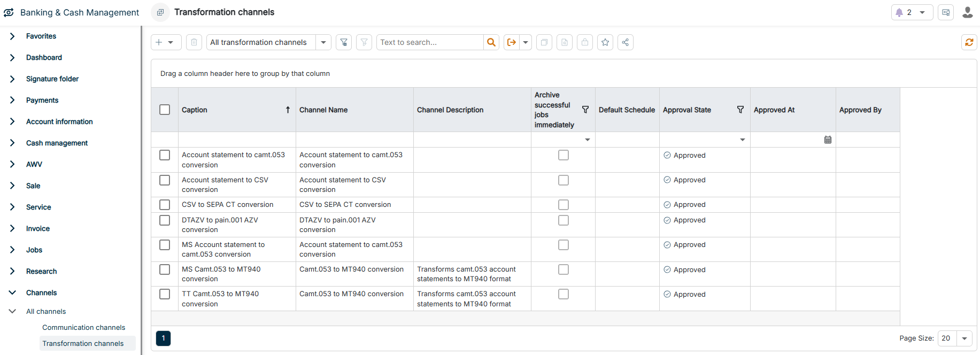Open the export options dropdown arrow
Image resolution: width=980 pixels, height=355 pixels.
pyautogui.click(x=526, y=42)
